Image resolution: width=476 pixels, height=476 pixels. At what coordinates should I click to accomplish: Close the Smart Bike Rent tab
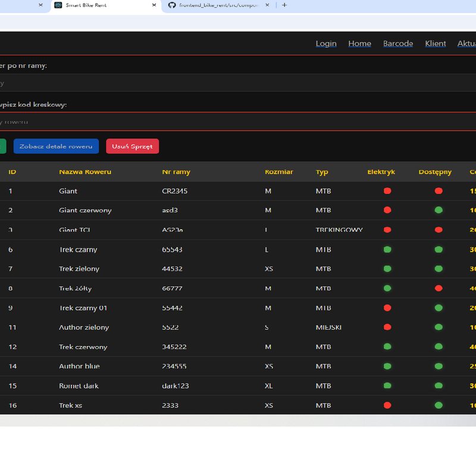tap(154, 5)
